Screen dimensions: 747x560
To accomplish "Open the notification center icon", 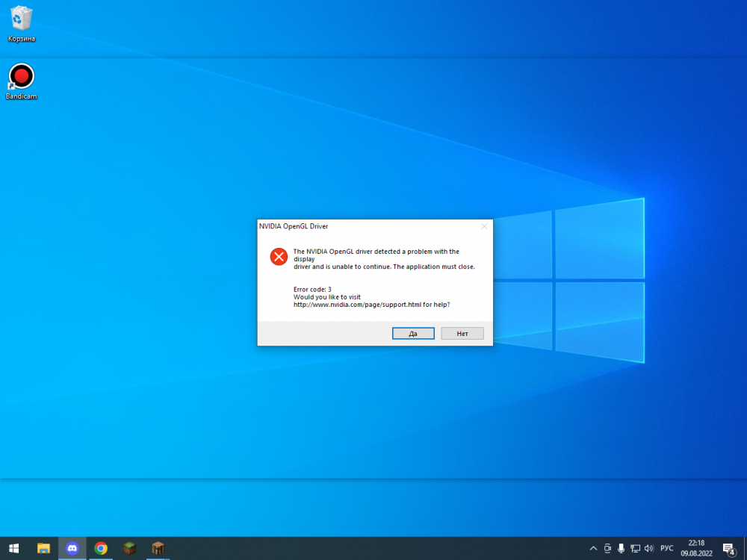I will [x=729, y=549].
